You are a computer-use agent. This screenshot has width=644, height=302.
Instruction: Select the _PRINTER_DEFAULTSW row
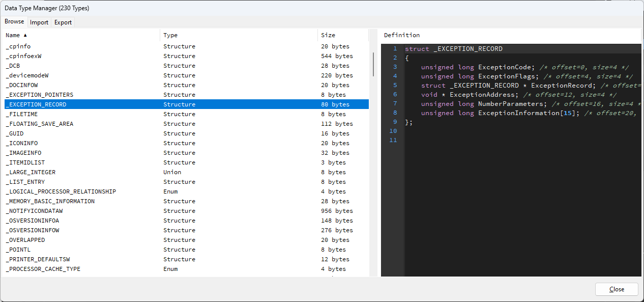point(186,259)
